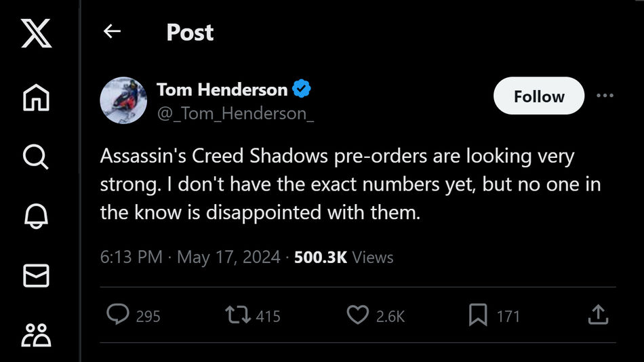
Task: Like the post with the heart icon
Action: click(357, 315)
